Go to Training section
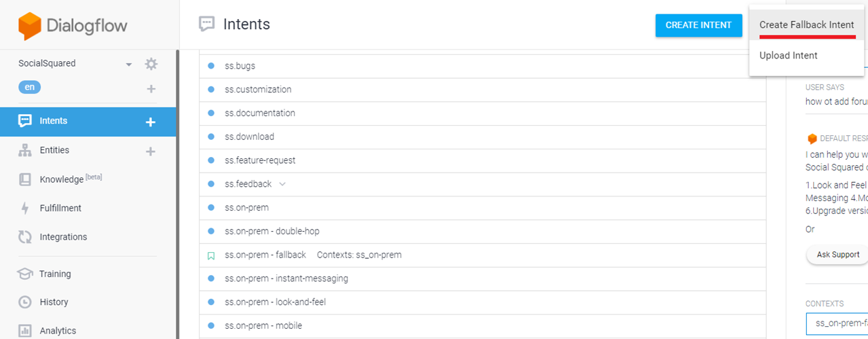 tap(54, 274)
